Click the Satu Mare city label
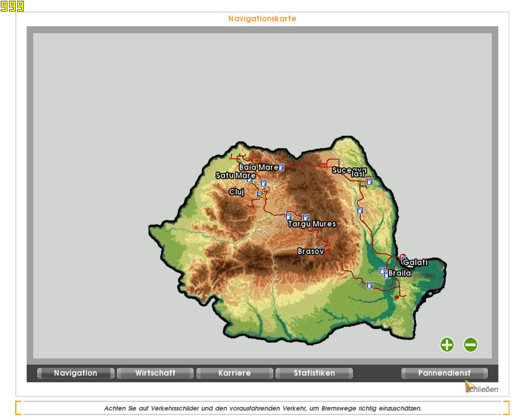Screen dimensions: 525x420 (x=235, y=176)
